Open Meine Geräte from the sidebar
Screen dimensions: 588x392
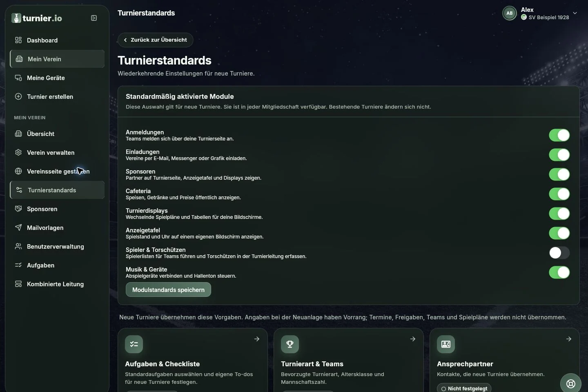click(57, 78)
